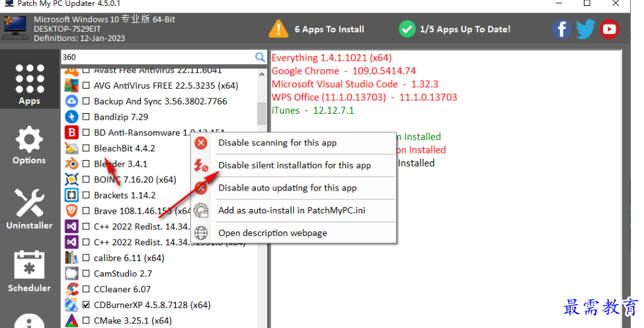
Task: Choose Disable silent installation for this app
Action: (x=294, y=165)
